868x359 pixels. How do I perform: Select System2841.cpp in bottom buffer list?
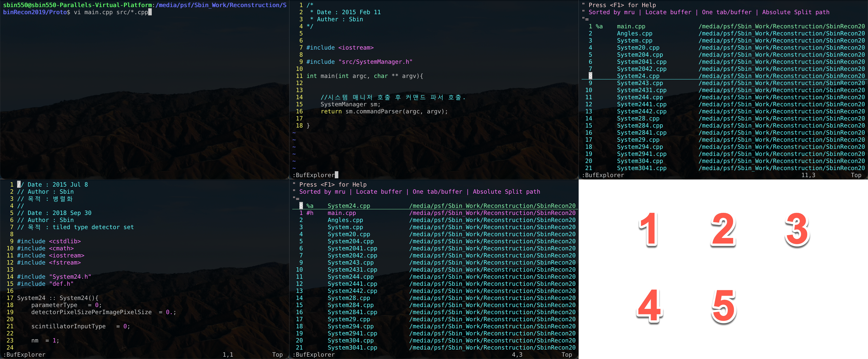352,312
